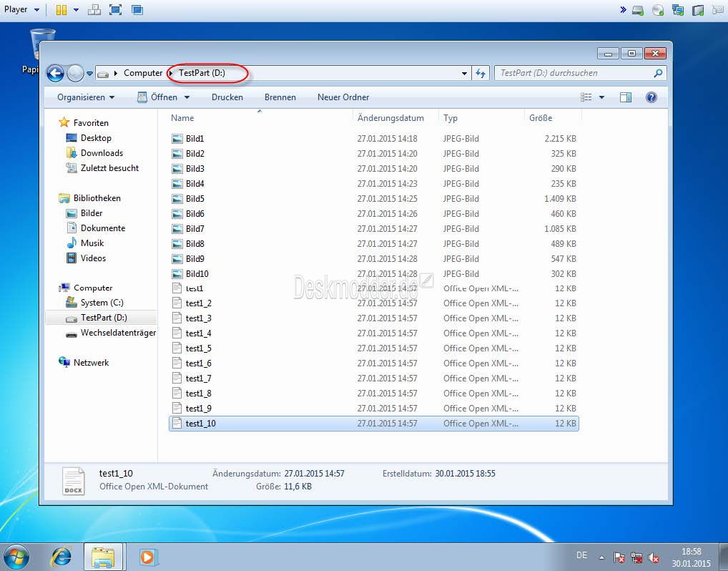Change view with the view icon
Screen dimensions: 728x571
click(x=586, y=97)
